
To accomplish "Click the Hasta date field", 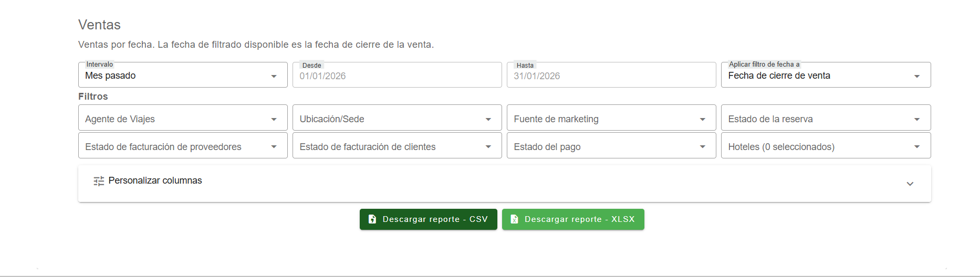I will (x=611, y=76).
